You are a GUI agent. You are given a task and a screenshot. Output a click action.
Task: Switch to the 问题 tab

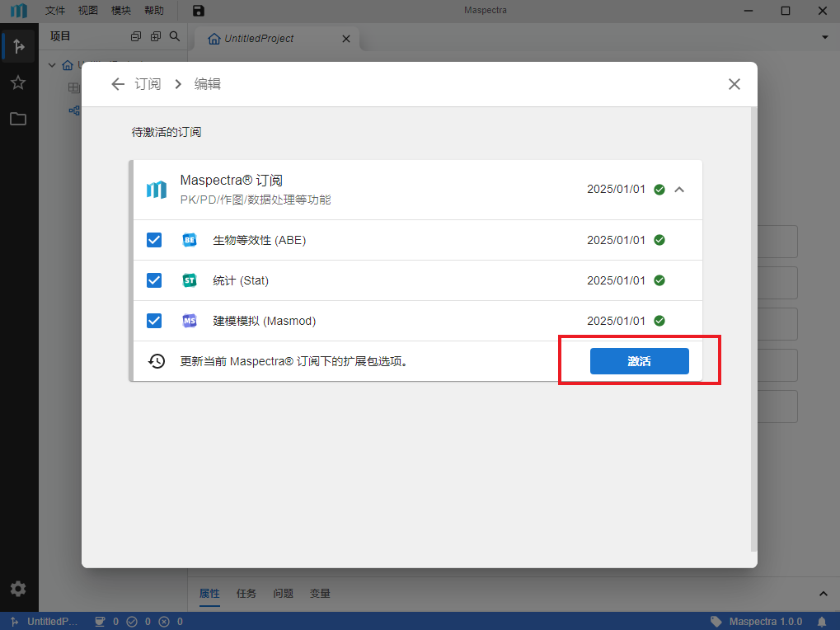(284, 594)
